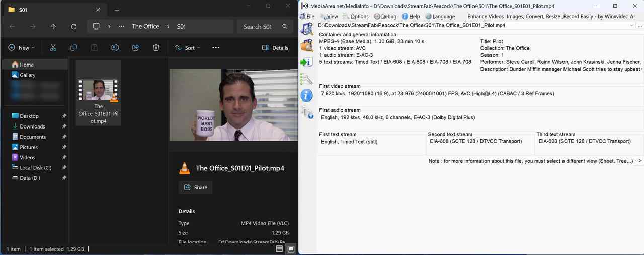The width and height of the screenshot is (644, 255).
Task: Select Home in navigation pane
Action: pos(35,65)
